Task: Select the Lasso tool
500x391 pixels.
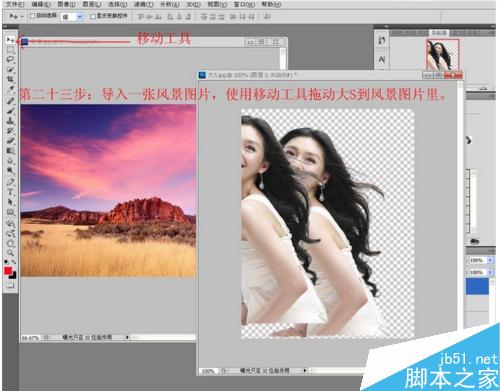Action: pos(10,60)
